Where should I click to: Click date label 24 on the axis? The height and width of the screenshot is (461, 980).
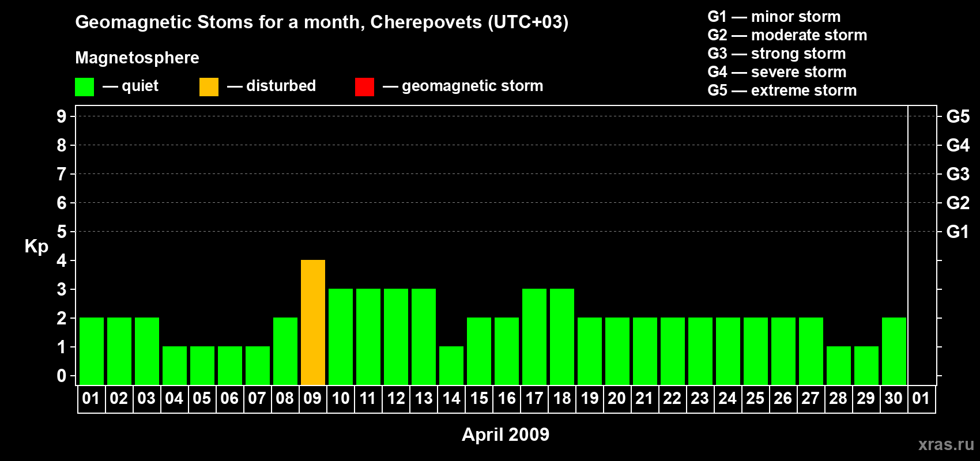pyautogui.click(x=728, y=399)
